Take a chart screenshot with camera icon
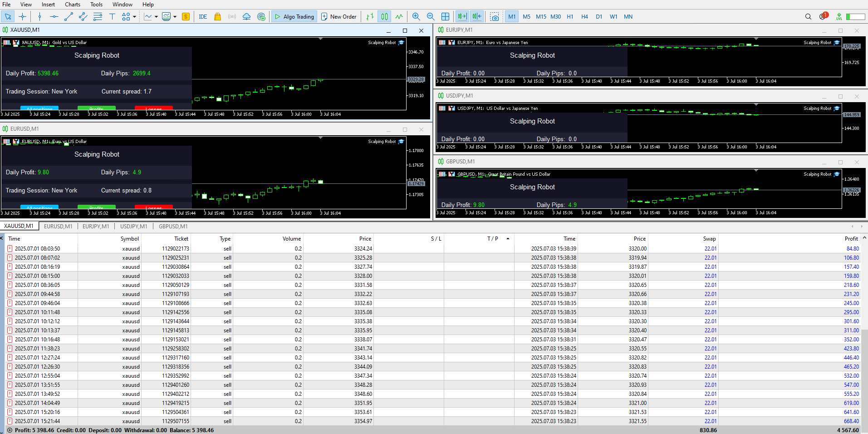 coord(495,17)
